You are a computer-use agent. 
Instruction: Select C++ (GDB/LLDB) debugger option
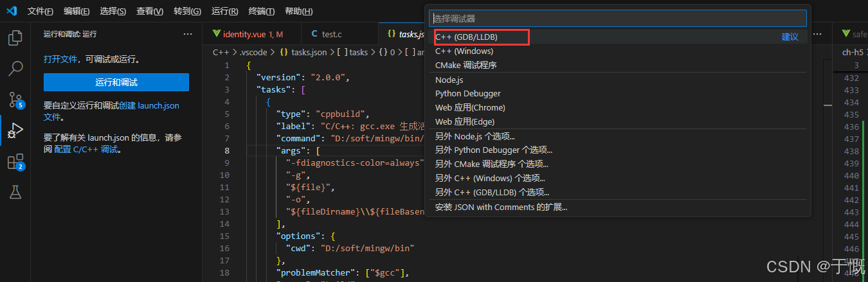point(466,37)
